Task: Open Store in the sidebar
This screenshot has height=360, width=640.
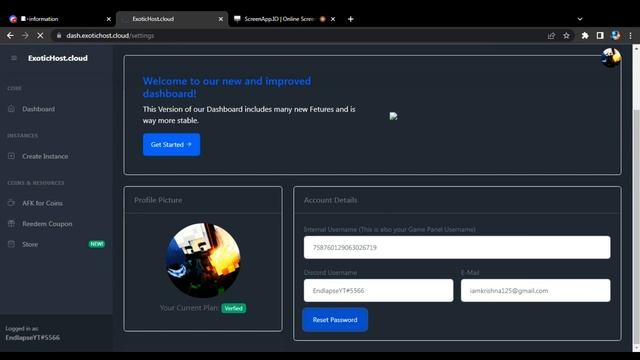Action: [x=30, y=244]
